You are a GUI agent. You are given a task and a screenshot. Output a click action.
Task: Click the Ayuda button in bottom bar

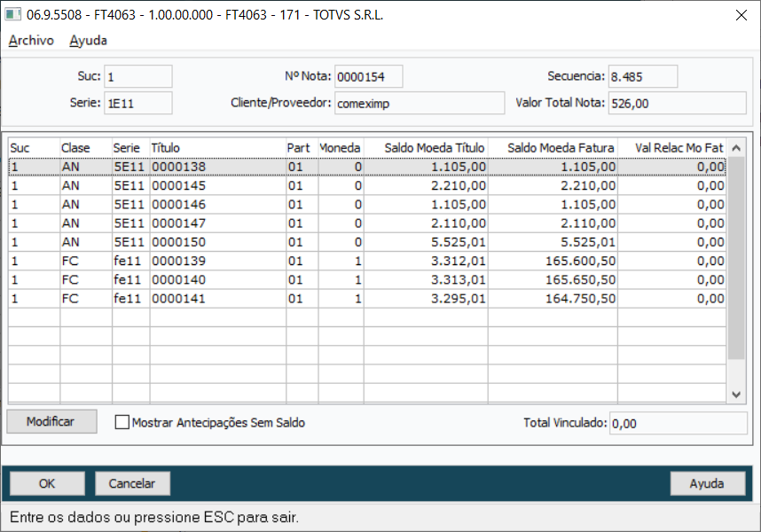point(708,483)
